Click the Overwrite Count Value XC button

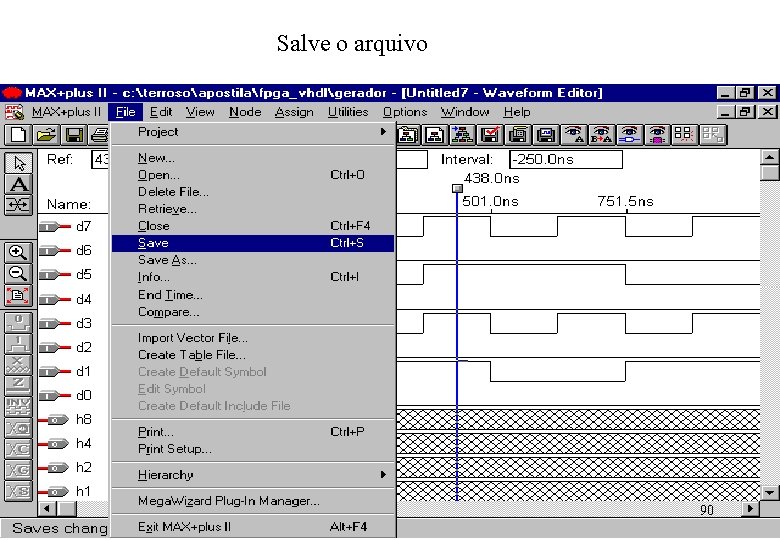tap(18, 449)
